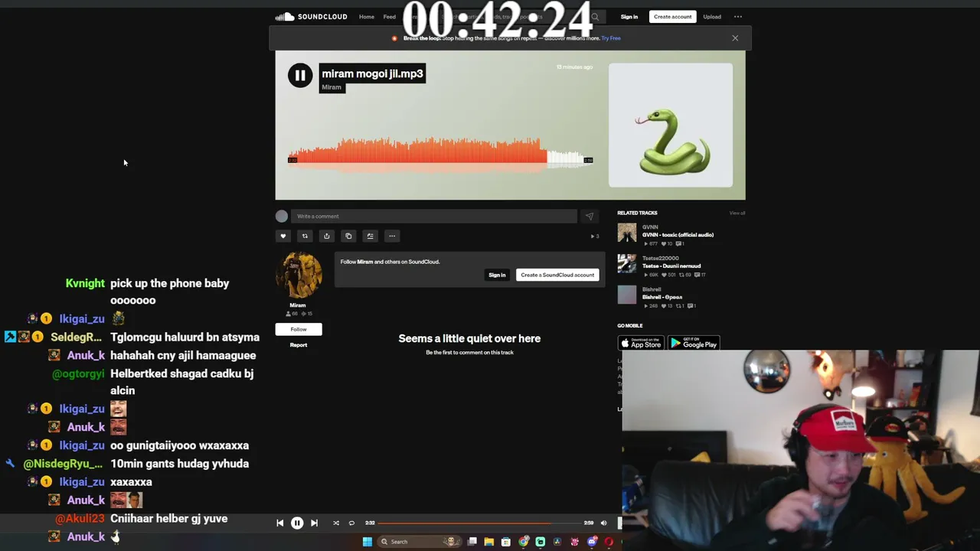Open Tsetse - Duunii nernuud track

[x=671, y=266]
